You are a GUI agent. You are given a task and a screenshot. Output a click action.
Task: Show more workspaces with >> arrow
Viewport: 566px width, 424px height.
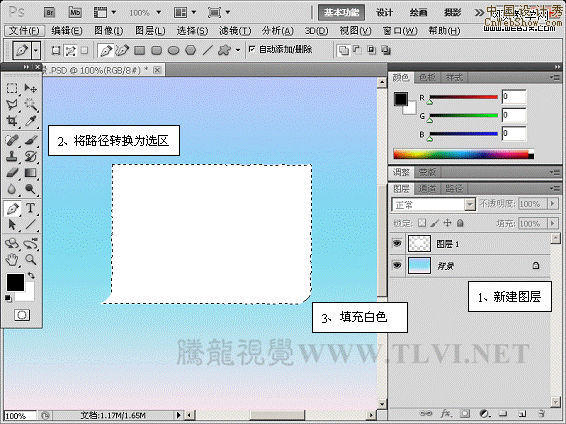479,13
